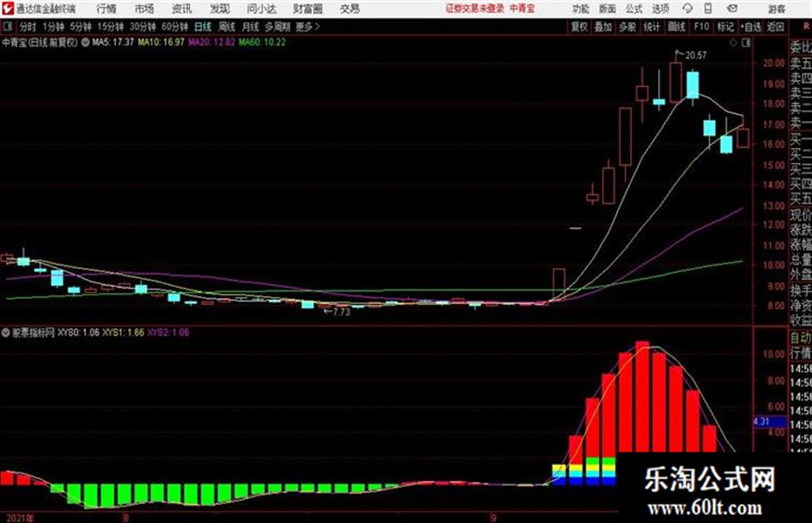Click the 游客 user label

click(776, 9)
